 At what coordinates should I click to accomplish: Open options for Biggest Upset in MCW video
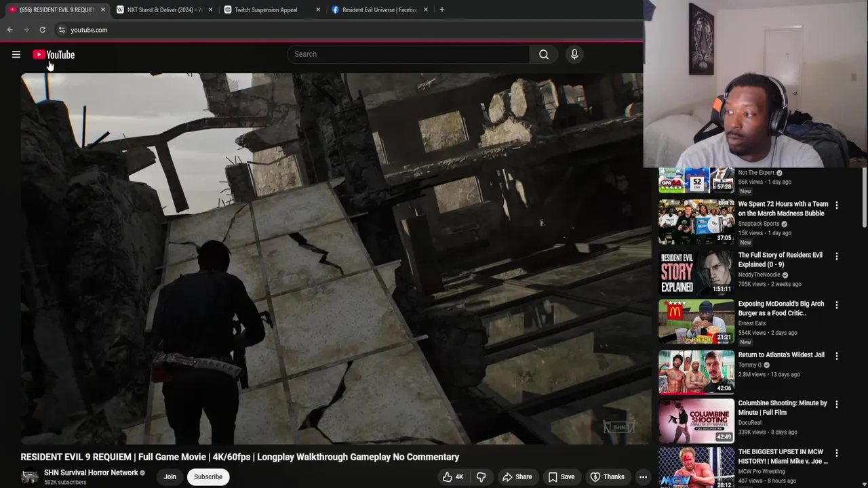click(837, 453)
